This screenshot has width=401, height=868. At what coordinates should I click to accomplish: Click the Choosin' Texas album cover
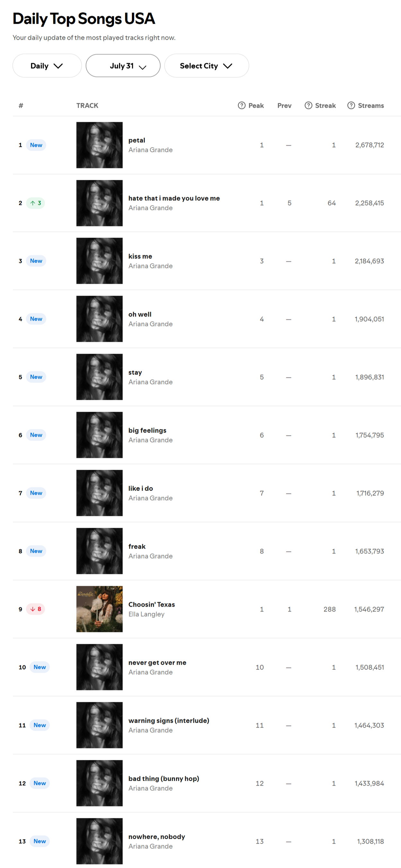click(x=100, y=609)
